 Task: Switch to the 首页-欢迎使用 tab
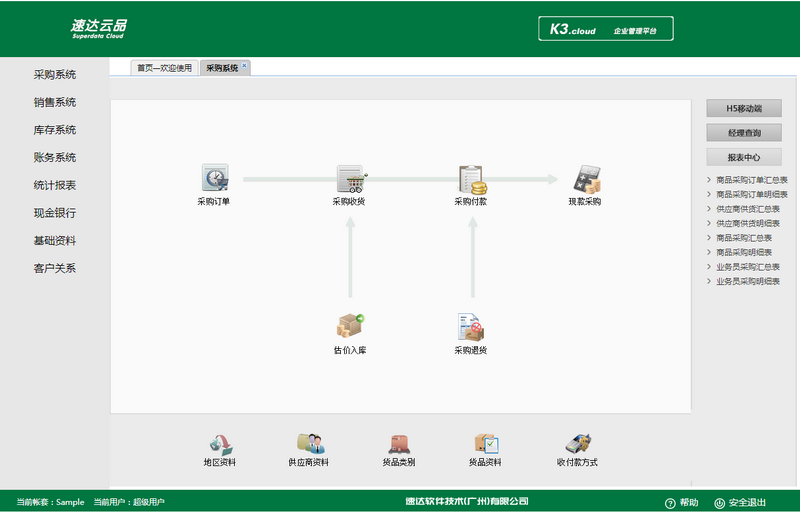164,68
